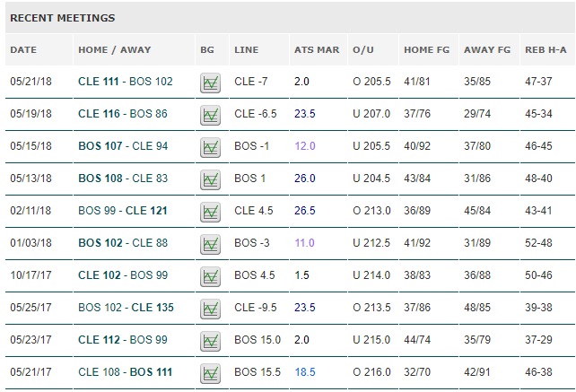Click the ATS margin 1.5 cell

301,275
